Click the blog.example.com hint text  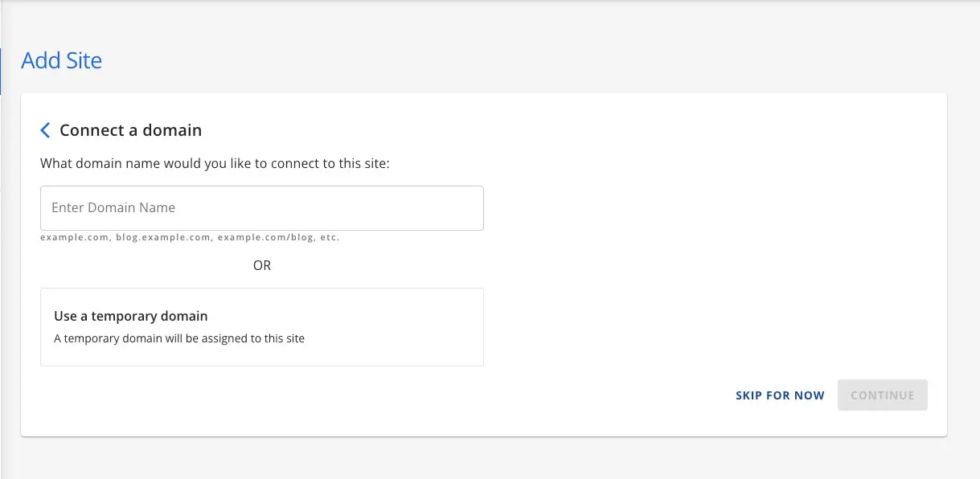click(x=163, y=238)
